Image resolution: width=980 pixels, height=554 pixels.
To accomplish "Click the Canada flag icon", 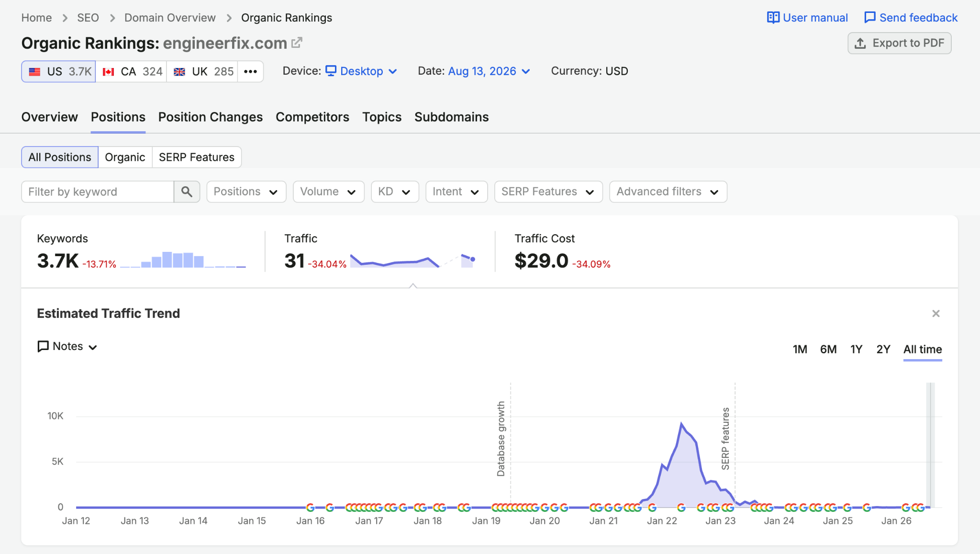I will click(108, 72).
